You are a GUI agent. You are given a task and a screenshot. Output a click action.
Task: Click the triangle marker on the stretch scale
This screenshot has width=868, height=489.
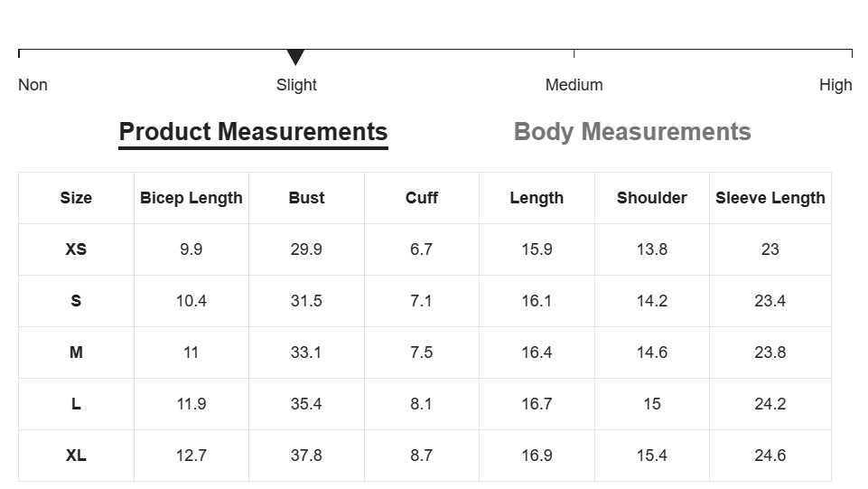(295, 57)
